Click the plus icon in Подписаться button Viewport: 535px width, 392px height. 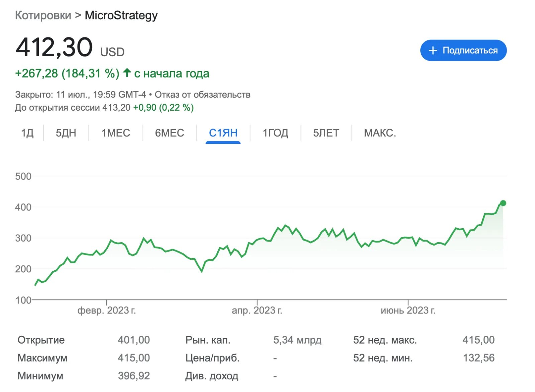(433, 50)
